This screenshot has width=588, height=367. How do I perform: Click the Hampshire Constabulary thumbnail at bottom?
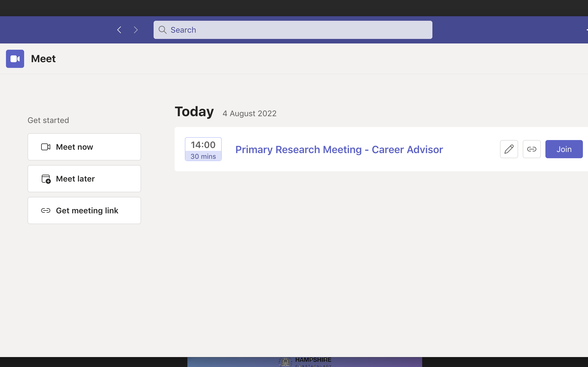[305, 362]
